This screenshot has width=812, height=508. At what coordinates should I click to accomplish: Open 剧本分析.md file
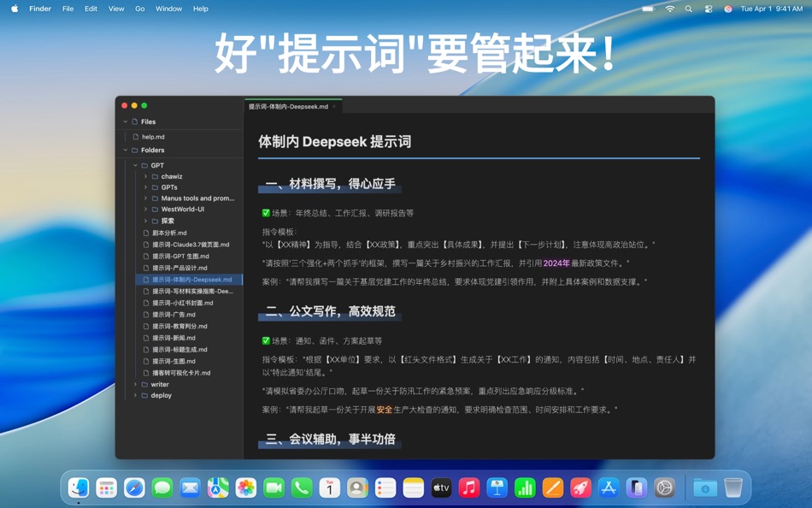click(169, 233)
